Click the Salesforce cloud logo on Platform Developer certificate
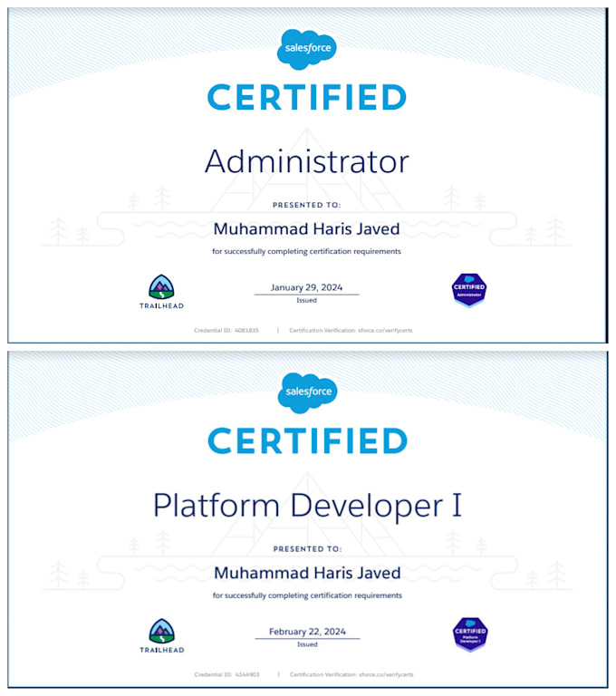Screen dimensions: 616x696 (x=308, y=392)
